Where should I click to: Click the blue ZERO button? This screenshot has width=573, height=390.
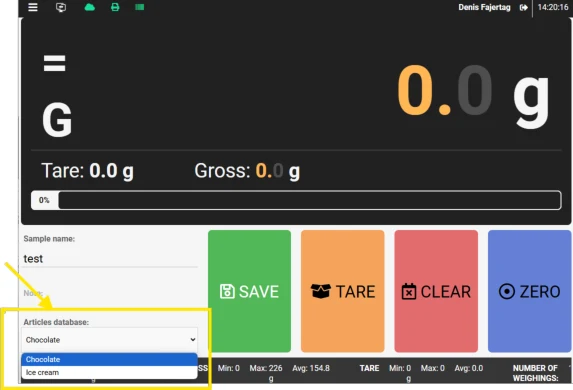pos(530,291)
